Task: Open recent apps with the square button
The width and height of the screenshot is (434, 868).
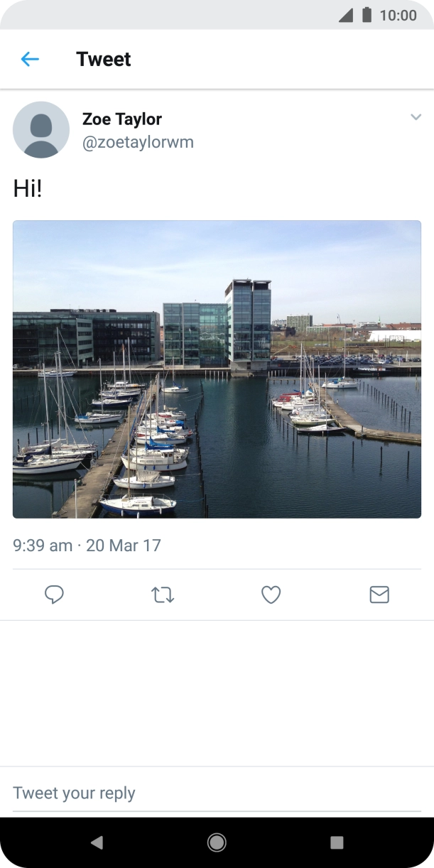Action: pyautogui.click(x=337, y=842)
